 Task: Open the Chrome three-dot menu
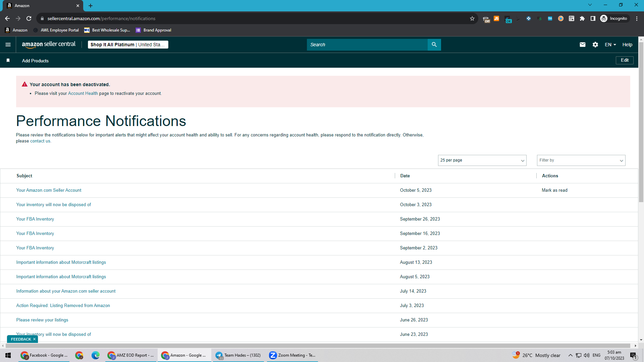637,18
